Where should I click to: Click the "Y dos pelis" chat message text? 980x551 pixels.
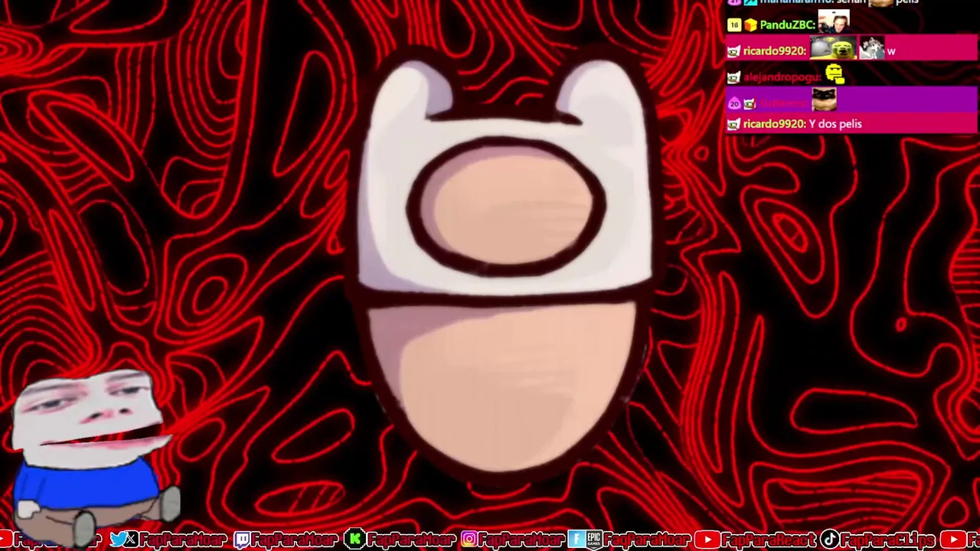click(835, 124)
